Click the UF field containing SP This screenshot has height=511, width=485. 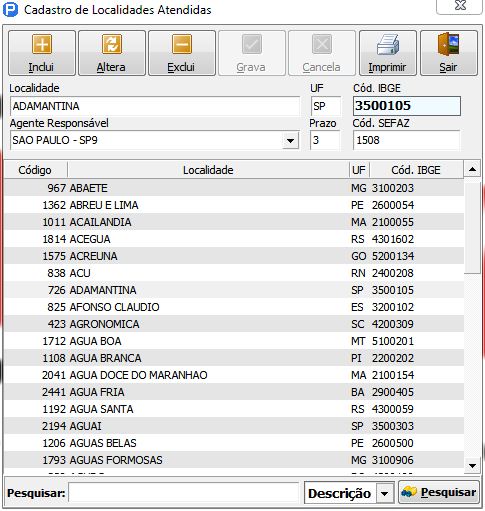pyautogui.click(x=326, y=106)
